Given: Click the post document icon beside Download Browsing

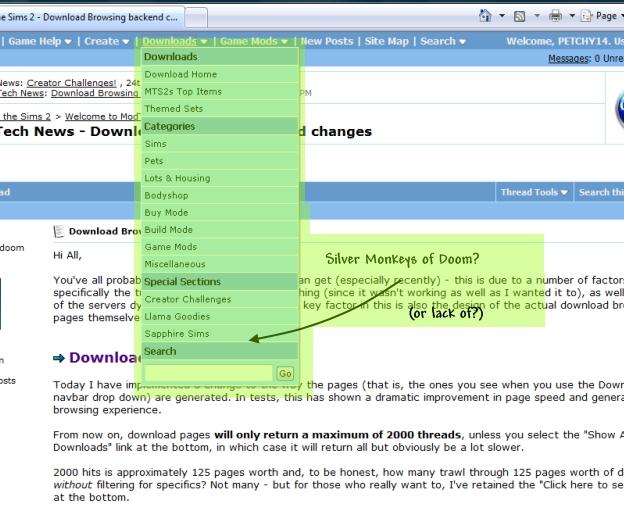Looking at the screenshot, I should (59, 231).
